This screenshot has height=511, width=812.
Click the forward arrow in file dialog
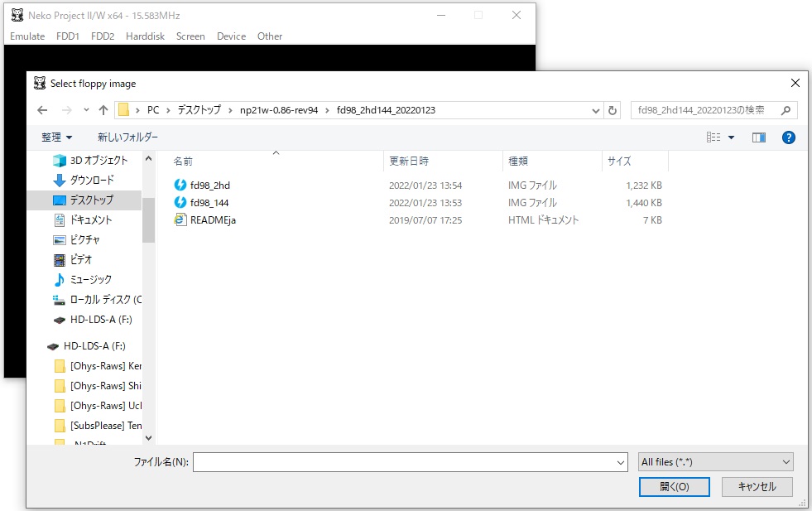pyautogui.click(x=67, y=110)
